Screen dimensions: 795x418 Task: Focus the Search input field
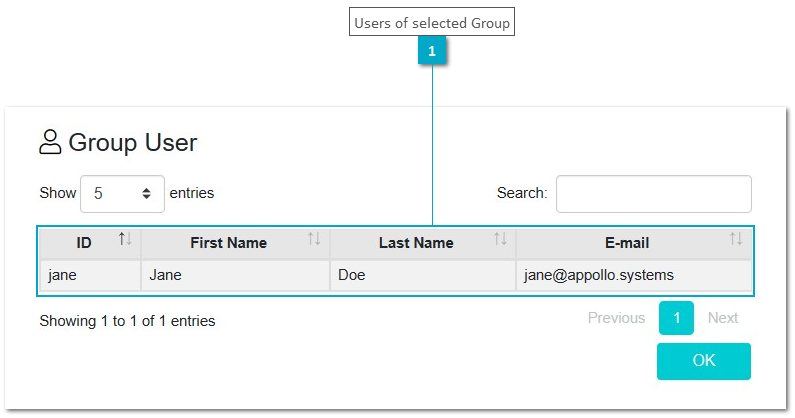tap(654, 194)
